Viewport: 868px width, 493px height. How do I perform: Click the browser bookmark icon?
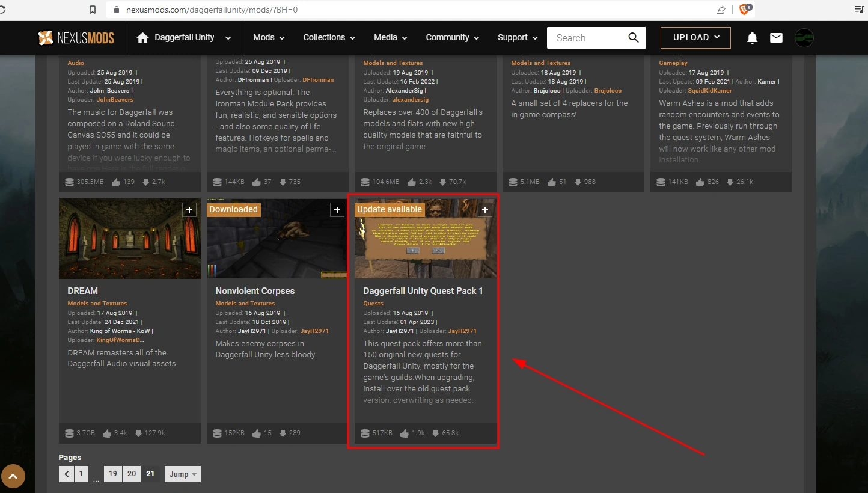pyautogui.click(x=92, y=10)
